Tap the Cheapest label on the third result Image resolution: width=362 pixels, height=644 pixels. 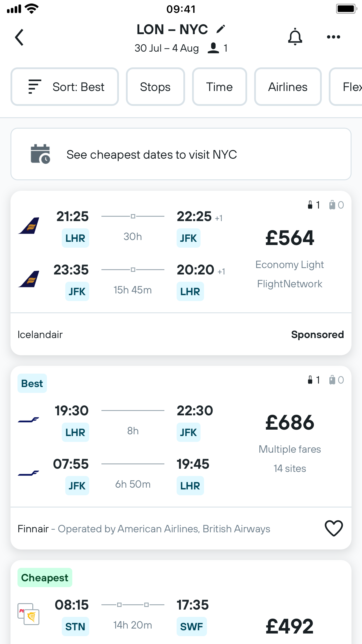tap(45, 577)
